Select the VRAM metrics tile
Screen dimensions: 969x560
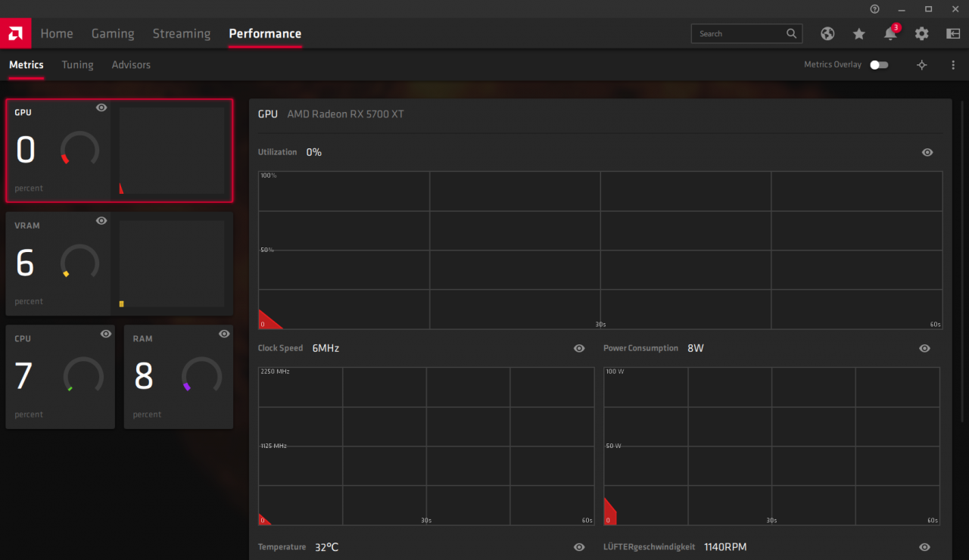point(120,263)
